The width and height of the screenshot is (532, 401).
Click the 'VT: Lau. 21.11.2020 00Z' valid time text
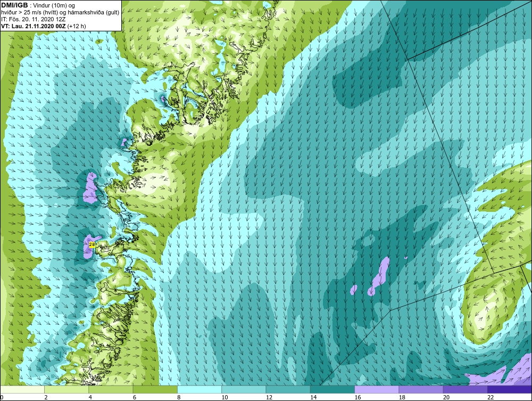[x=33, y=26]
